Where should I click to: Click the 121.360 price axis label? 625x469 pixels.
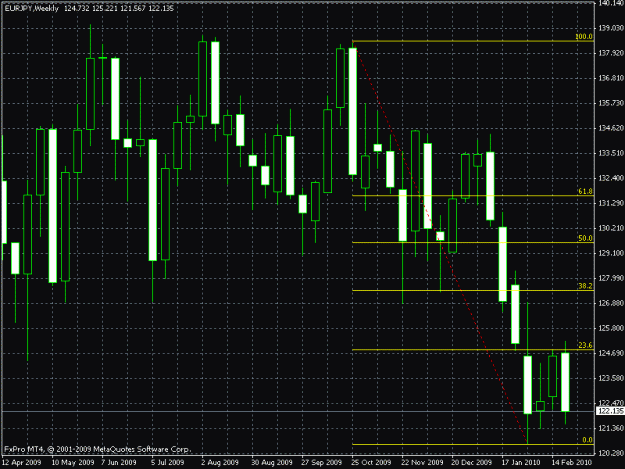pyautogui.click(x=611, y=428)
